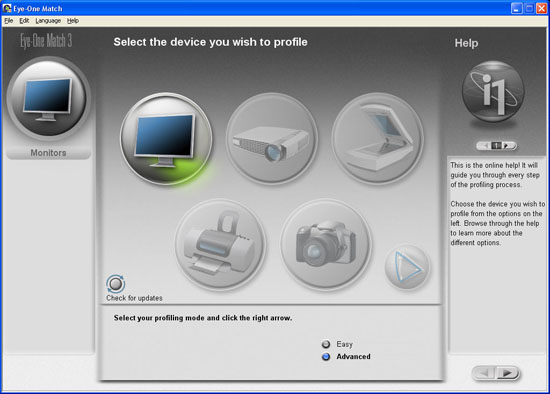Maximize the Eye-One Match window
The height and width of the screenshot is (394, 550).
pyautogui.click(x=529, y=8)
